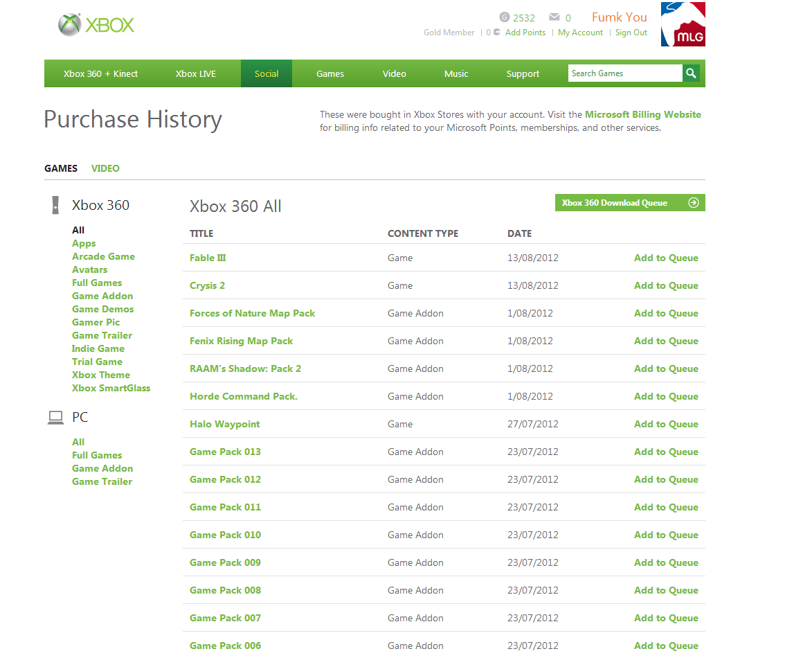Filter by Trial Game
Image resolution: width=812 pixels, height=658 pixels.
pyautogui.click(x=98, y=362)
